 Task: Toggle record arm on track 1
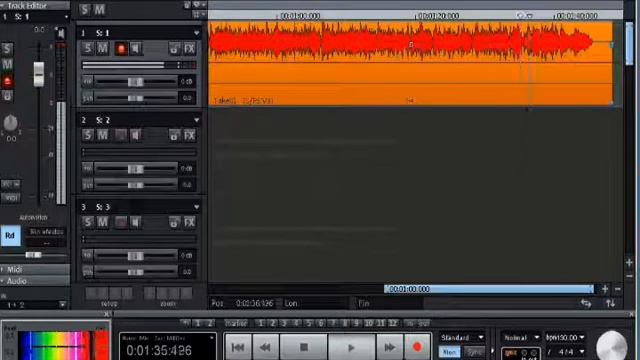[121, 49]
